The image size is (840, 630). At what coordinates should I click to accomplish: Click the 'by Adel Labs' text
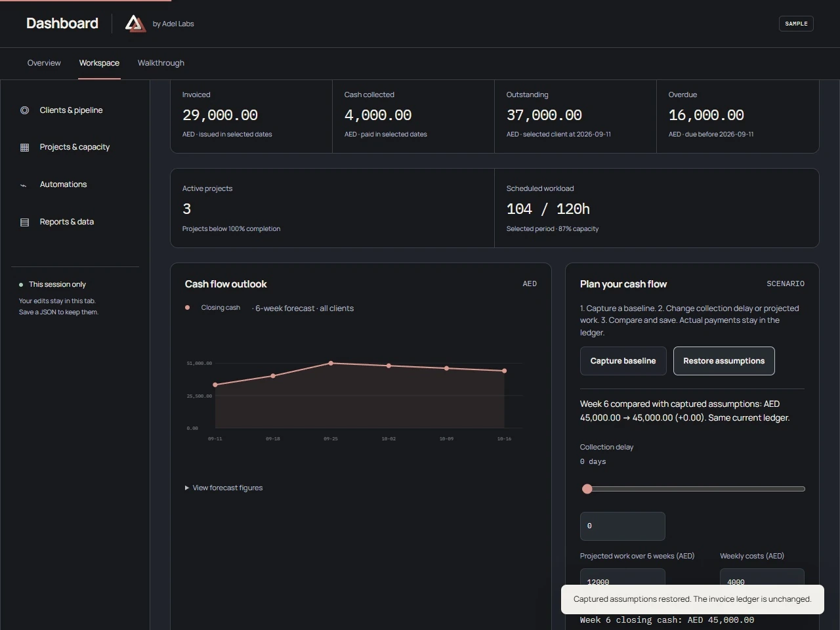[x=173, y=24]
